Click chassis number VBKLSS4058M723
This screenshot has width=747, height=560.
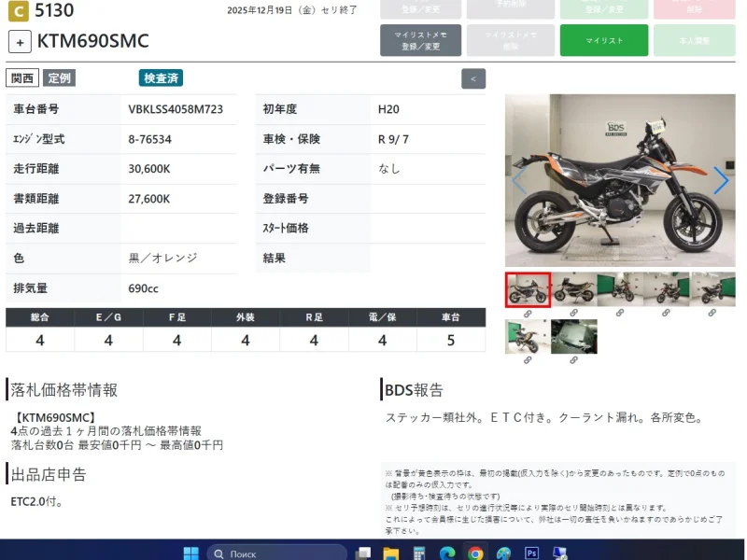[176, 109]
